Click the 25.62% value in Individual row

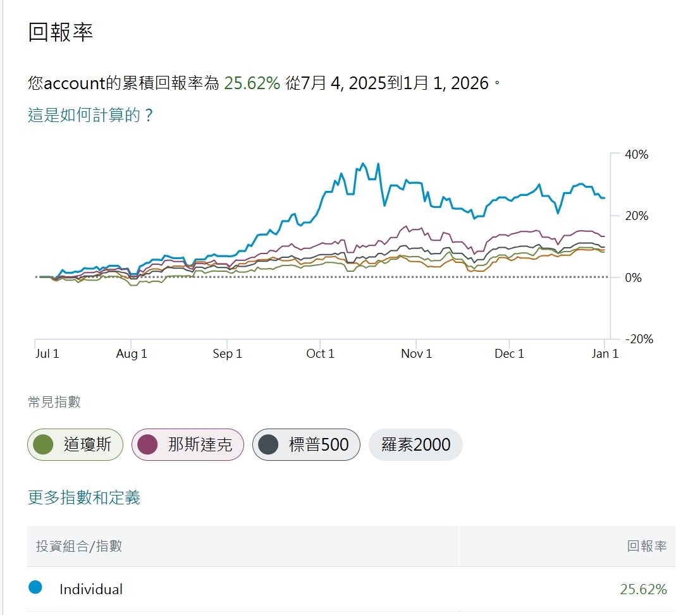pos(643,589)
